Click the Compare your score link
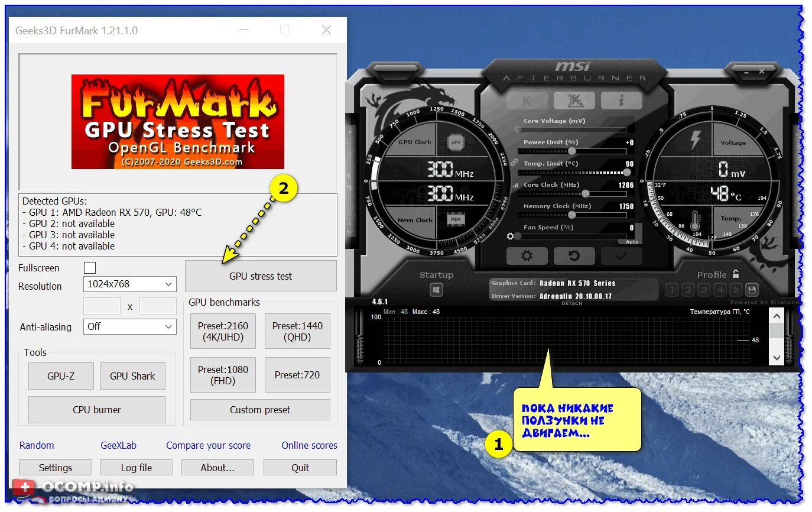The image size is (812, 512). pos(208,445)
